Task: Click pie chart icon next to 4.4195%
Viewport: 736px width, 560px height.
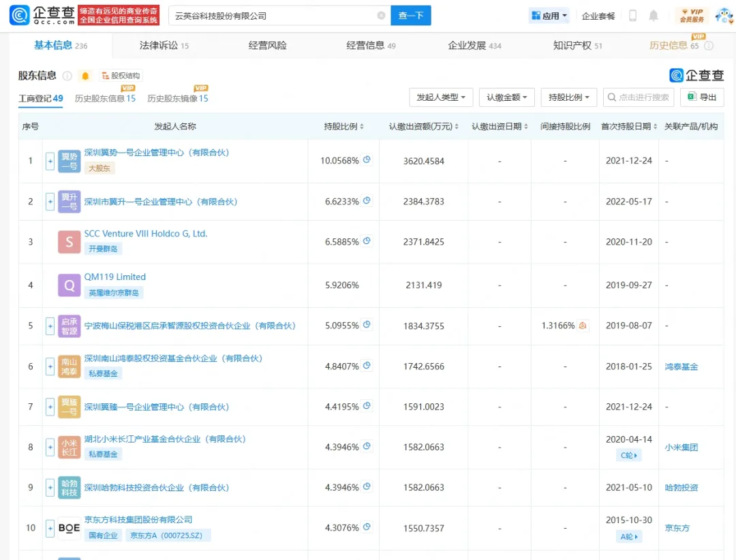Action: [x=367, y=405]
